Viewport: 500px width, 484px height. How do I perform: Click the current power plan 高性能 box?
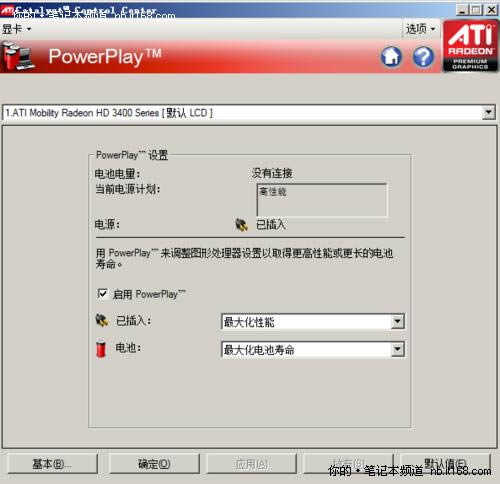click(322, 200)
